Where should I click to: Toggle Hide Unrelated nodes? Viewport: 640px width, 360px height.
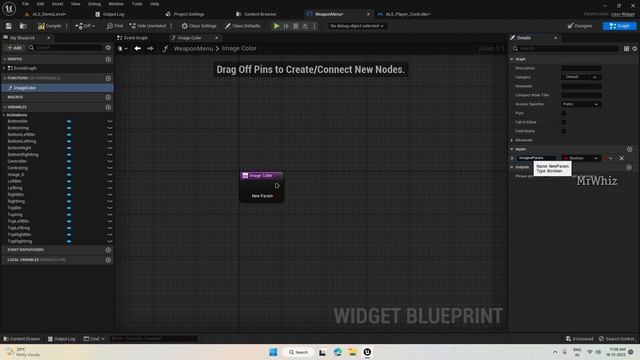[x=148, y=26]
